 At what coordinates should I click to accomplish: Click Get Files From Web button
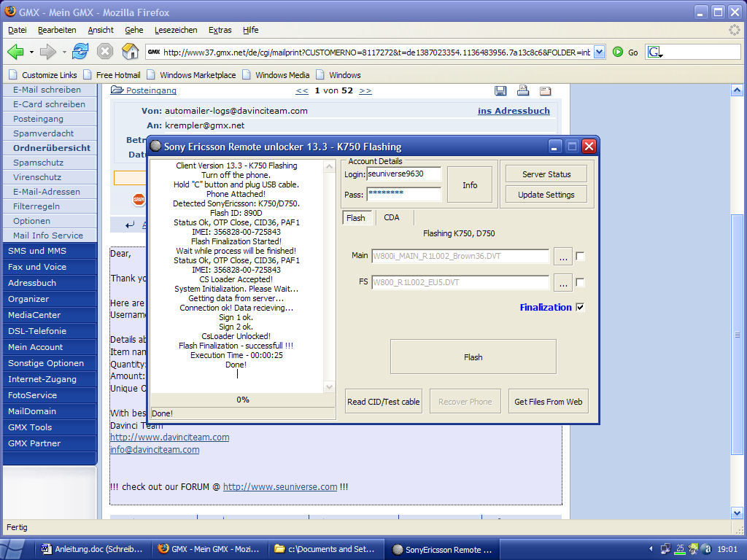pos(549,402)
